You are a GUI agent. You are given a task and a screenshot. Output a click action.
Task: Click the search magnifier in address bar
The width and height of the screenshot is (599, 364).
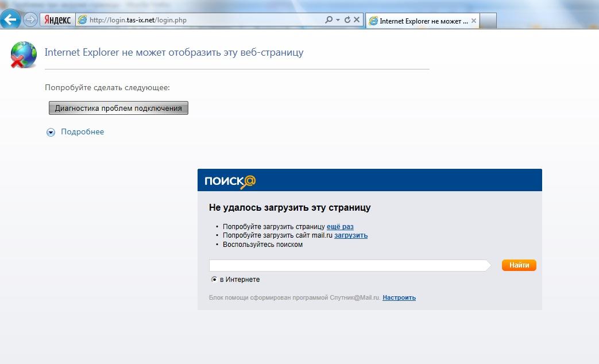[x=329, y=20]
